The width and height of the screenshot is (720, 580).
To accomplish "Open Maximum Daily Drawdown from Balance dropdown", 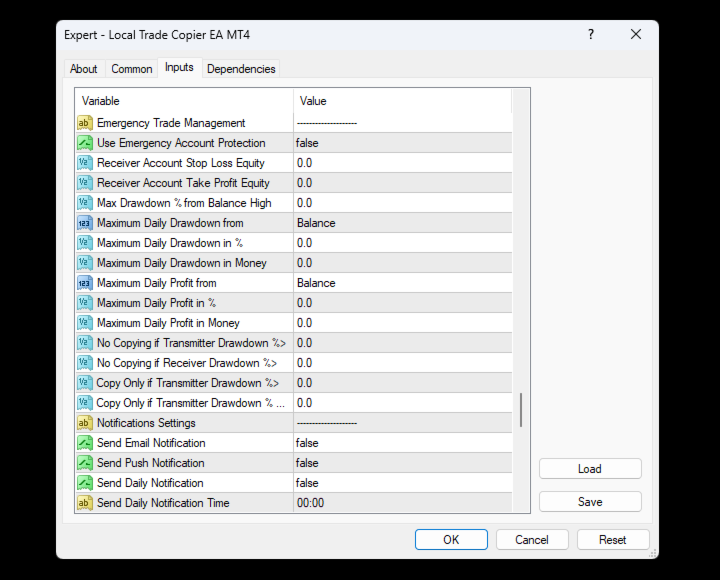I will 402,223.
